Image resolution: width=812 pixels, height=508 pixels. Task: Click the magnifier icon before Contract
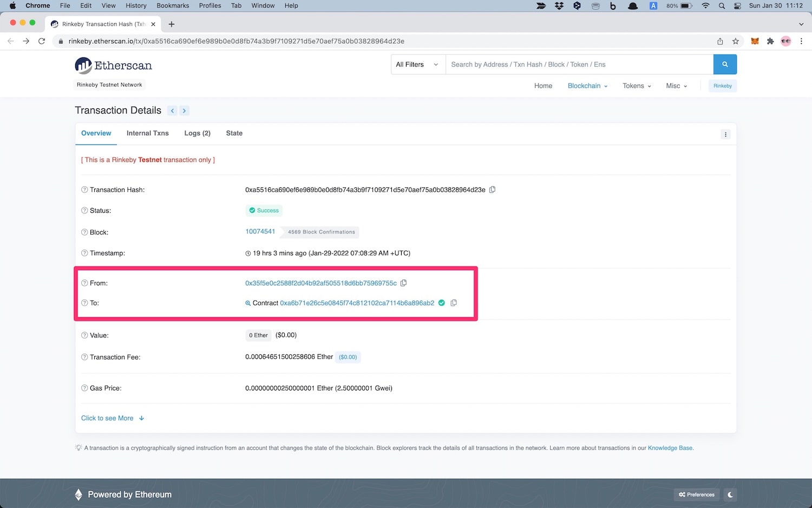pos(248,303)
